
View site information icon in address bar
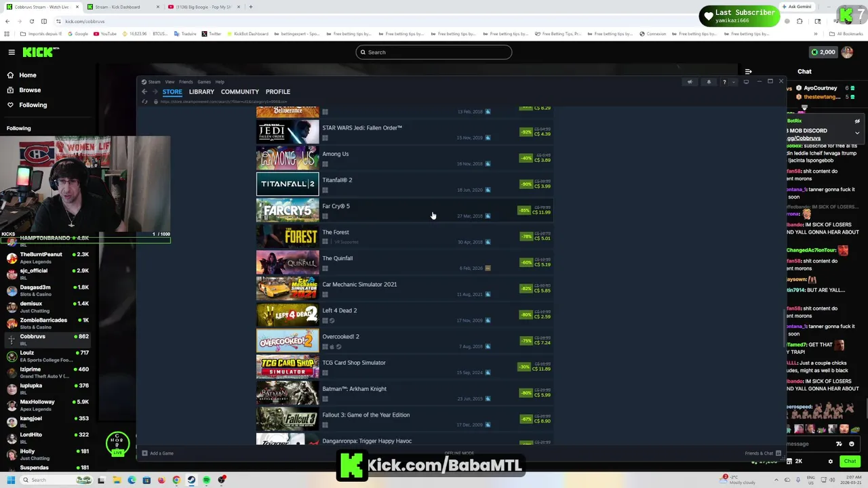59,21
